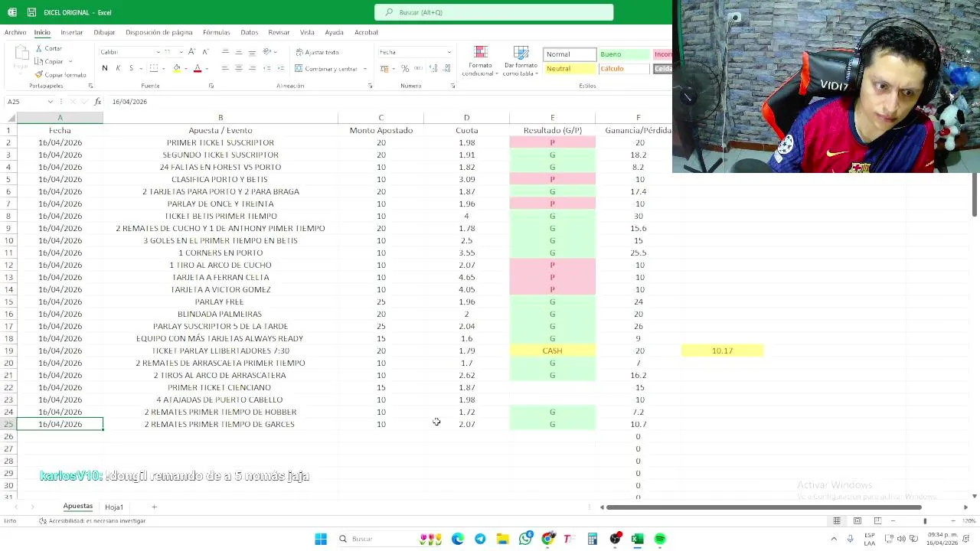Increase the cell indent
The width and height of the screenshot is (980, 551).
(279, 68)
